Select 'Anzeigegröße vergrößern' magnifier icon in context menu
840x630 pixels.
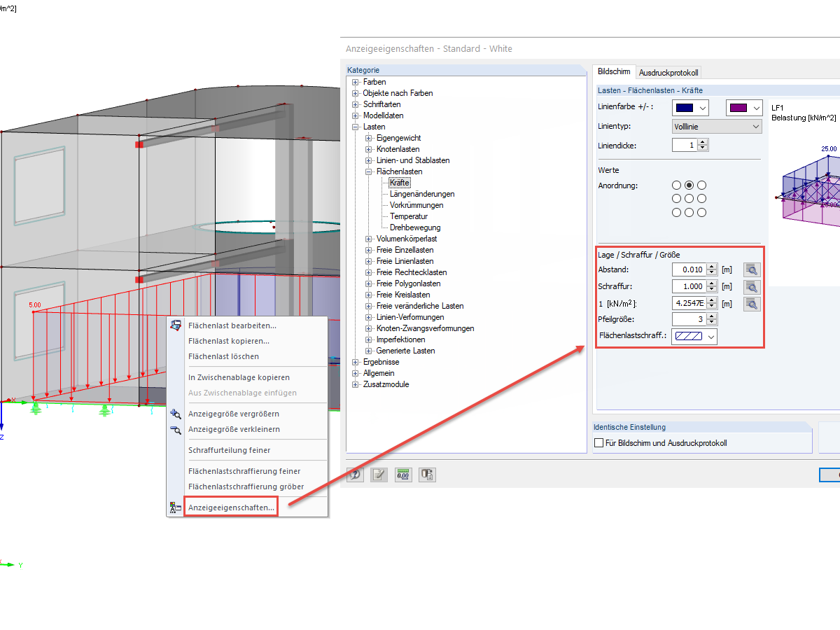pyautogui.click(x=176, y=414)
